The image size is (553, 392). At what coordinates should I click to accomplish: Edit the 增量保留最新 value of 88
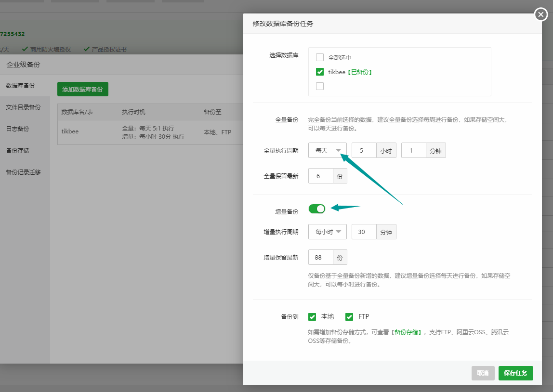coord(320,257)
